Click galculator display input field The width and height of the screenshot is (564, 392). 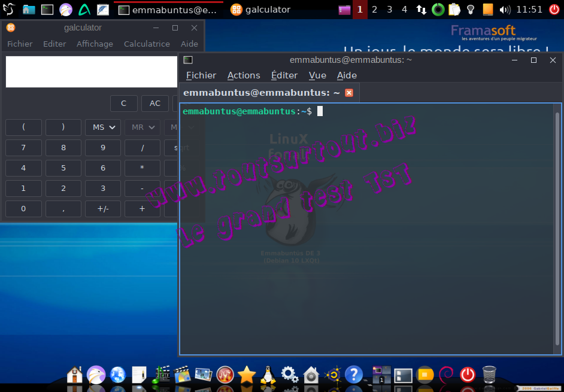tap(92, 72)
